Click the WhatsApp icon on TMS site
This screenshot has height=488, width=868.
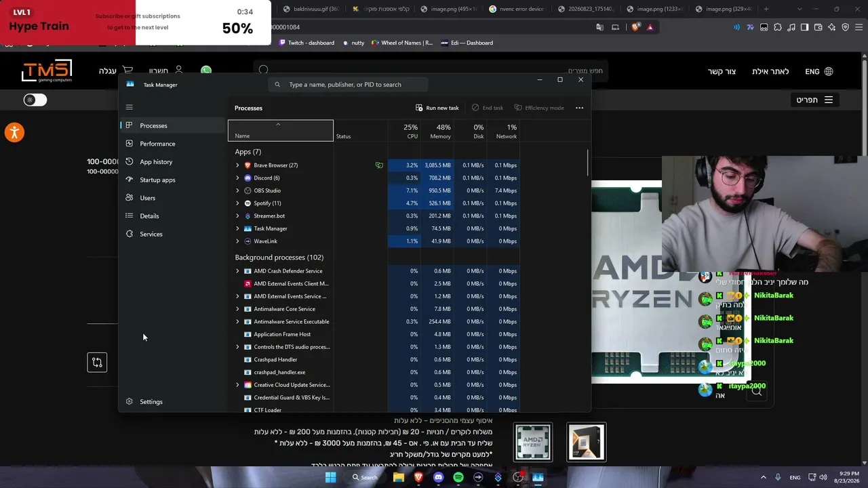(206, 70)
